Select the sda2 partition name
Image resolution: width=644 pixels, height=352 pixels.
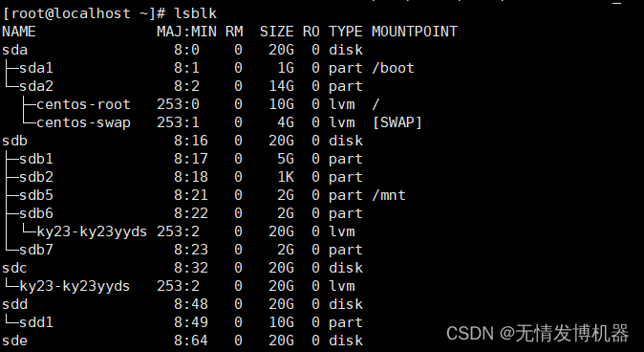click(36, 86)
